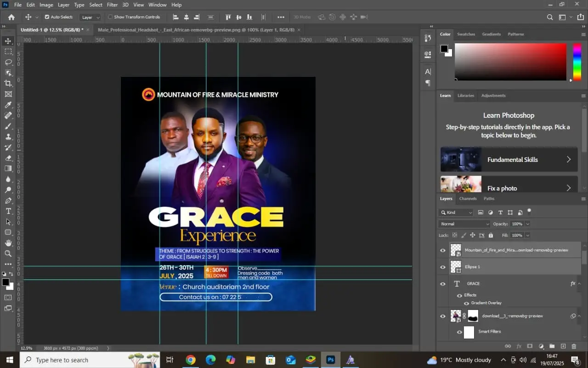This screenshot has width=588, height=368.
Task: Toggle Smart Filters visibility eye
Action: [459, 332]
